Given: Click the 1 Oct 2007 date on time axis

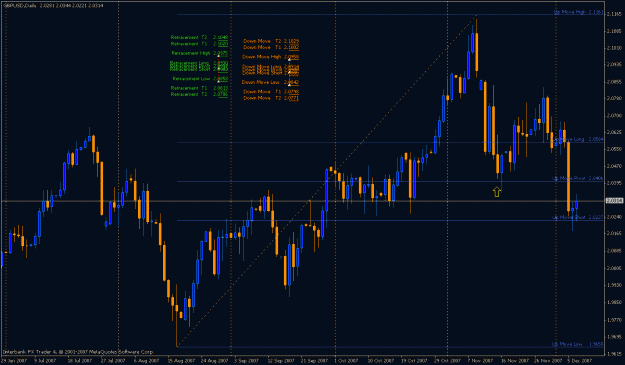Looking at the screenshot, I should tap(346, 361).
